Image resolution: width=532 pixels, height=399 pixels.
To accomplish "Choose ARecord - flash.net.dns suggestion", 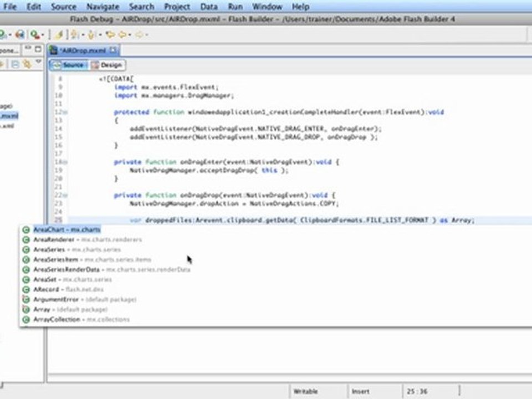I will 68,289.
